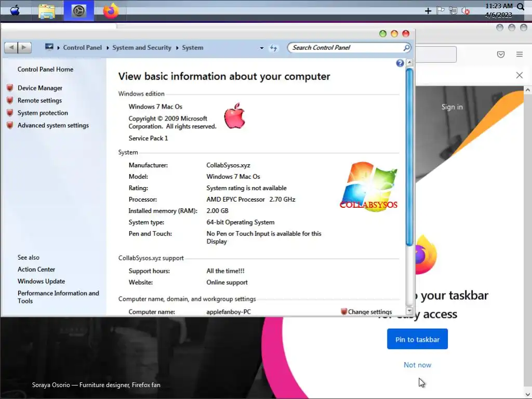Select the System breadcrumb
This screenshot has width=532, height=399.
pyautogui.click(x=192, y=47)
